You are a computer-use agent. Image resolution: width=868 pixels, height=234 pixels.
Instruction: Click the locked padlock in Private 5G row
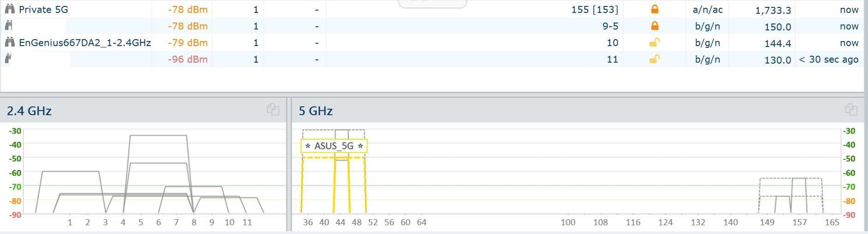[655, 9]
